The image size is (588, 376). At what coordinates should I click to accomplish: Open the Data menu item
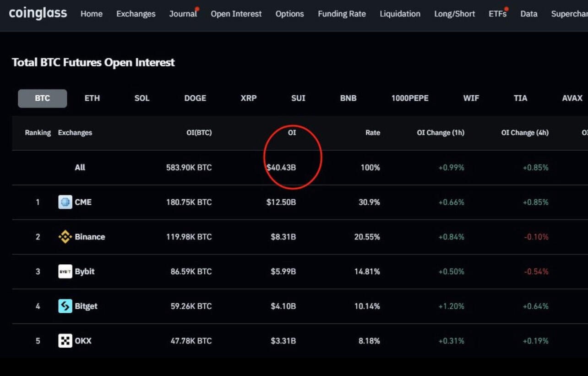click(x=529, y=14)
